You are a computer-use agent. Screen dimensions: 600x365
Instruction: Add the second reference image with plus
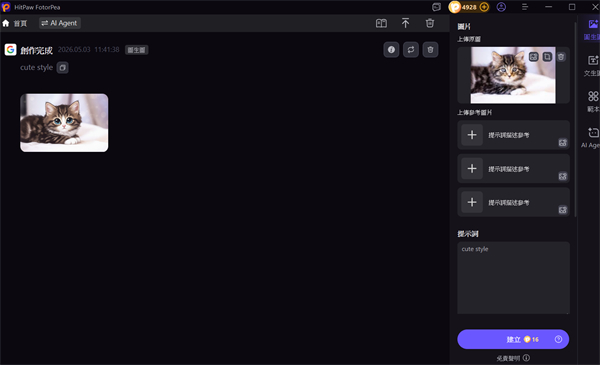(x=472, y=169)
